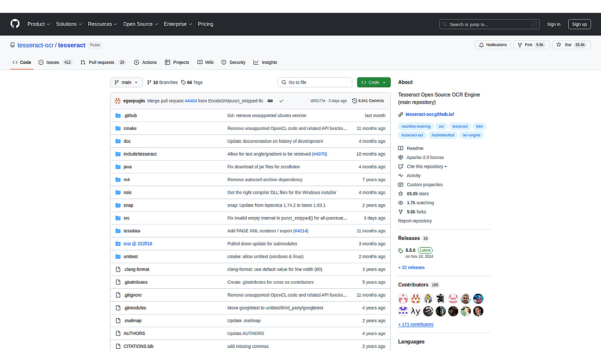Click the Readme book icon
This screenshot has width=601, height=364.
tap(401, 148)
